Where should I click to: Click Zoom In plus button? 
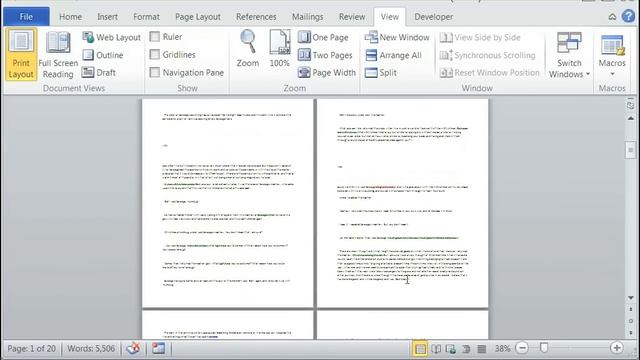pos(617,348)
